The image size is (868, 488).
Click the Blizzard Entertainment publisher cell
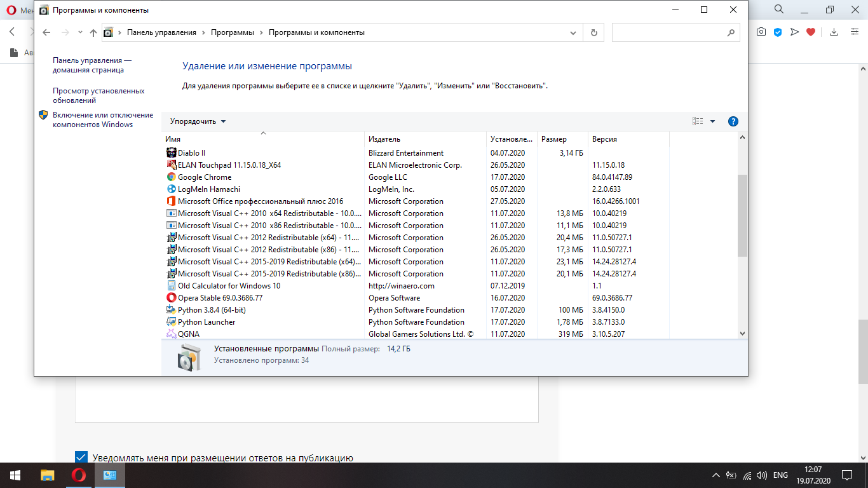click(x=406, y=152)
